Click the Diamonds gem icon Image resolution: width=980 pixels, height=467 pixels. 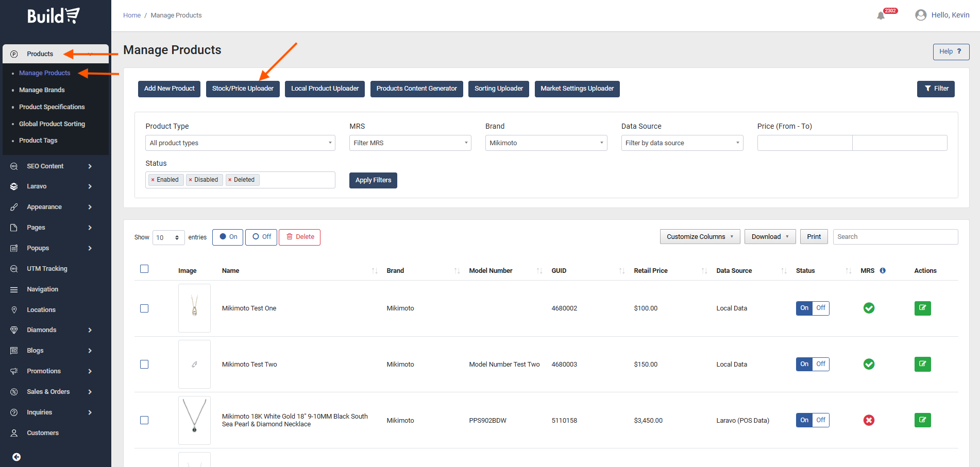pos(14,330)
